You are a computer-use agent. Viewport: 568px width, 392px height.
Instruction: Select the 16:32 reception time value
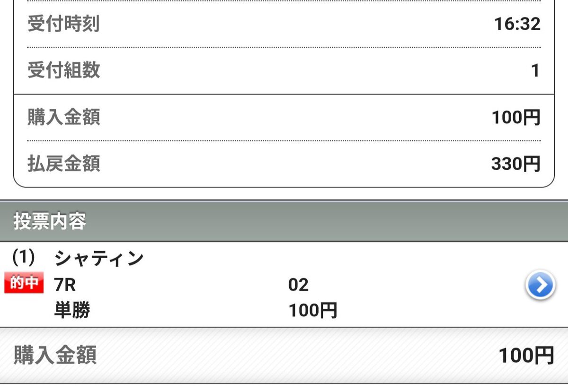[517, 24]
